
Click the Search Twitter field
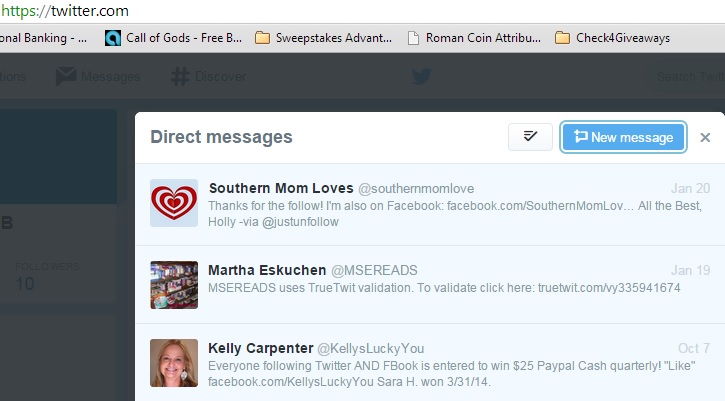point(690,76)
